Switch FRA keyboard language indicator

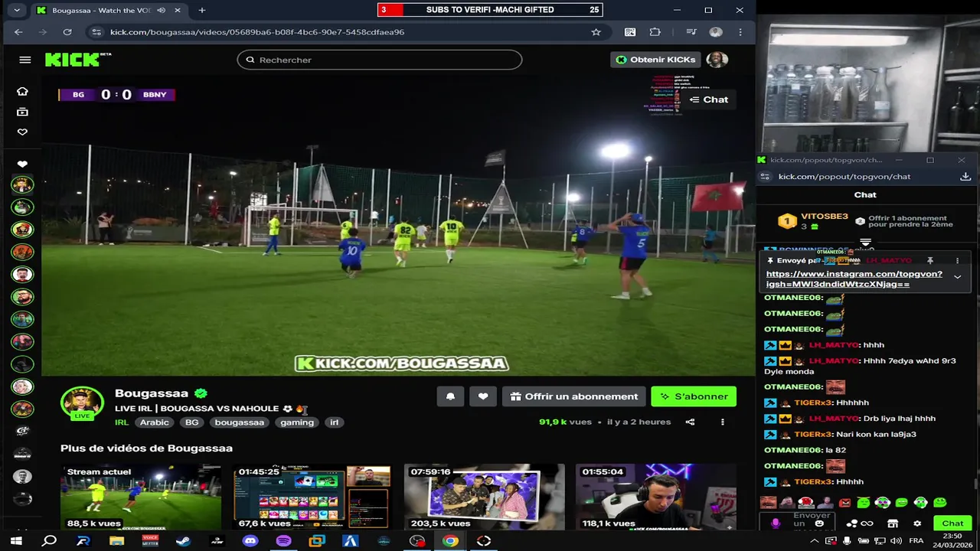(916, 541)
